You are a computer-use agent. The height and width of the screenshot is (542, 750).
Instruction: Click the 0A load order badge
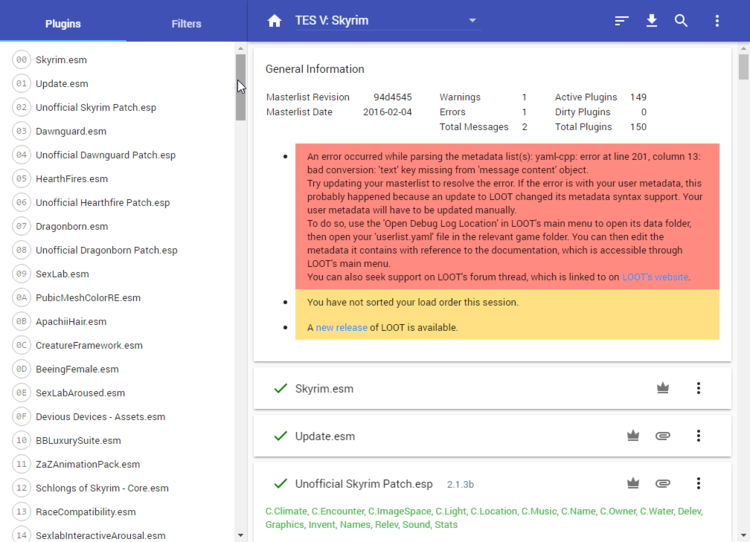22,298
